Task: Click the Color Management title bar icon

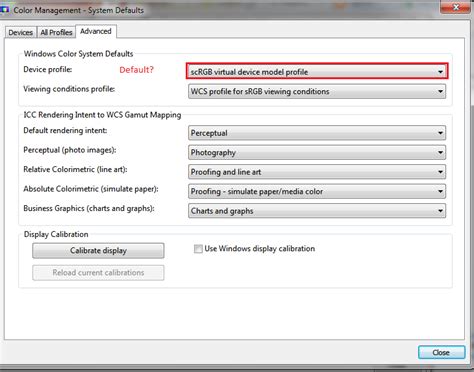Action: [x=5, y=10]
